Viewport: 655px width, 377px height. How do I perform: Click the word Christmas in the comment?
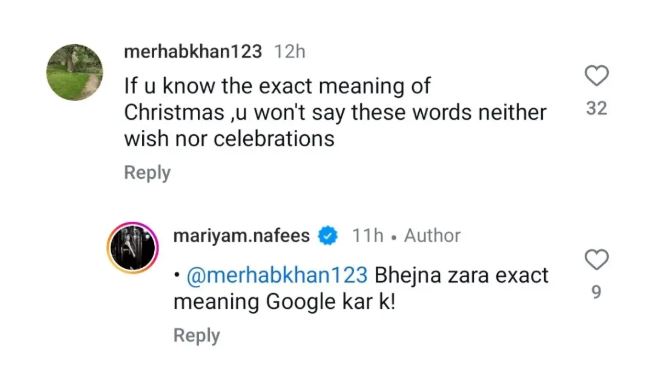click(x=174, y=112)
